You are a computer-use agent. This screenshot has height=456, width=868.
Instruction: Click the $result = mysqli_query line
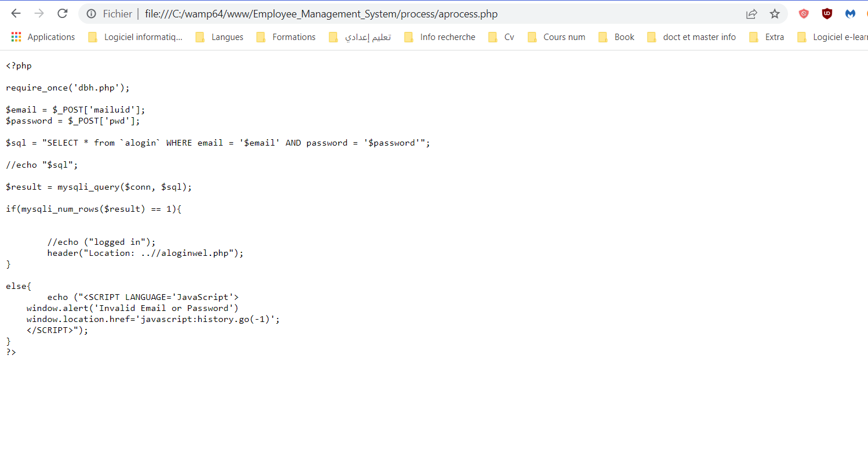[99, 187]
